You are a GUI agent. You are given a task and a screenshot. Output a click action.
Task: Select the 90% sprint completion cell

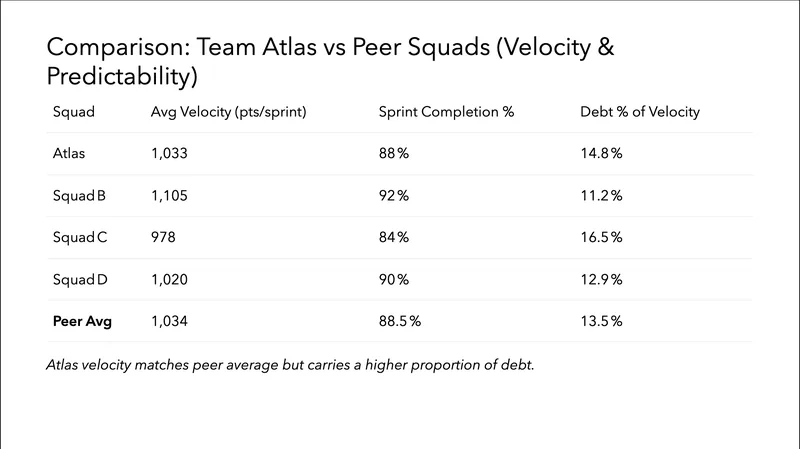(394, 279)
